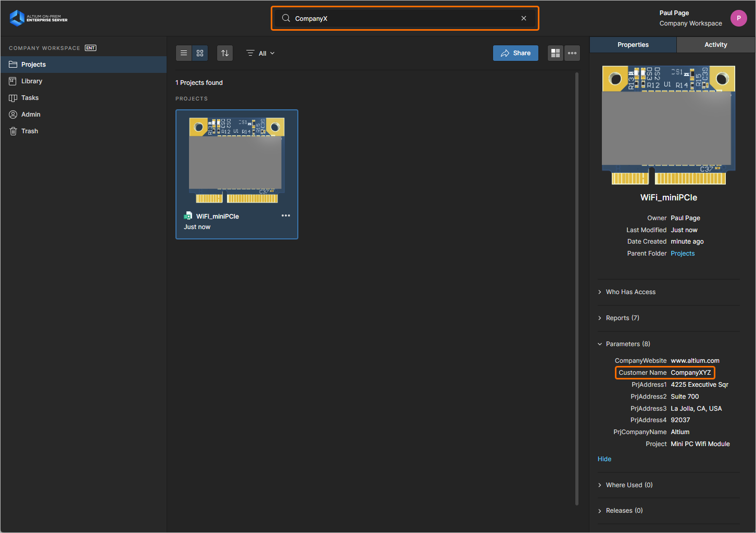Switch to grid view layout

click(x=200, y=53)
